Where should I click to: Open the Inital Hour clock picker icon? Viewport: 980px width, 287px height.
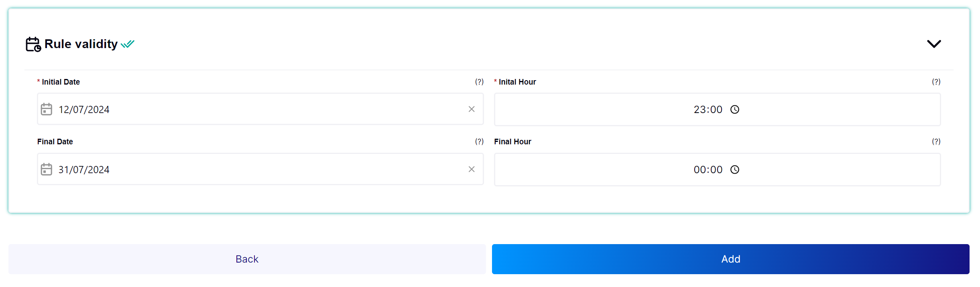click(735, 109)
